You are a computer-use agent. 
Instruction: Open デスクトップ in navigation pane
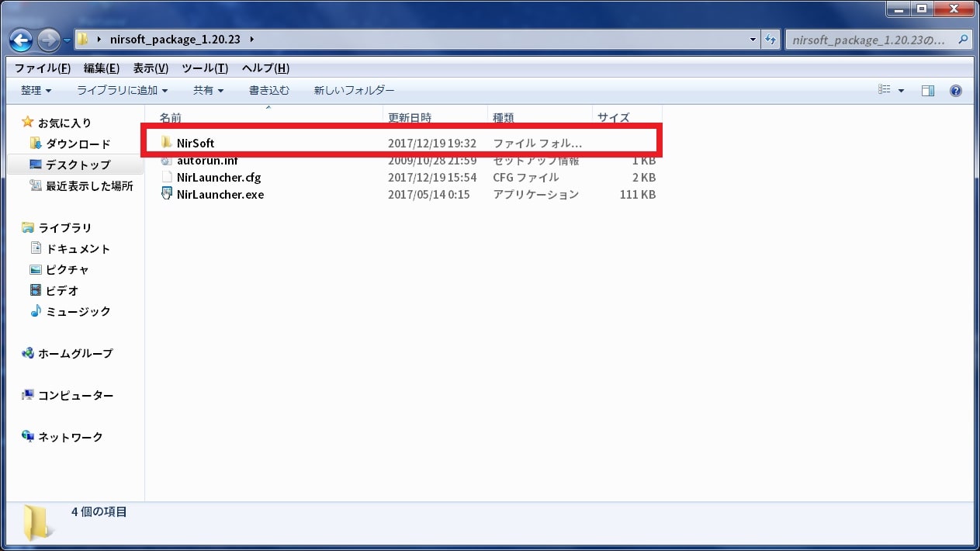tap(78, 165)
